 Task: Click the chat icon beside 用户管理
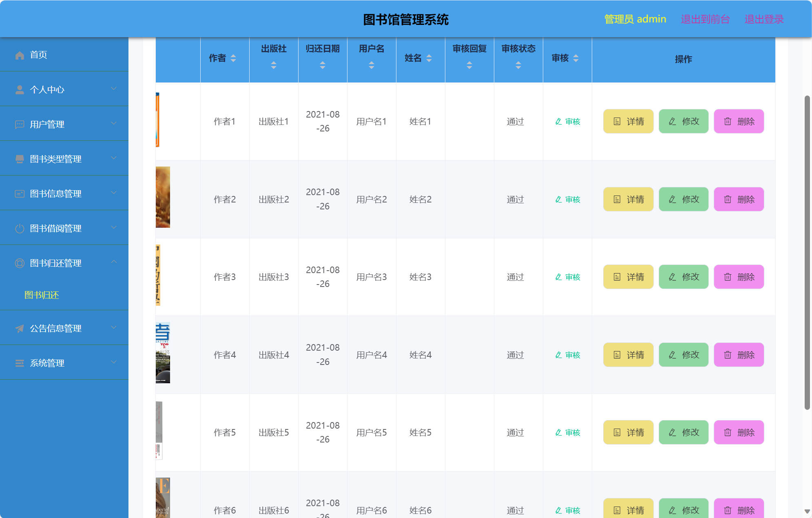click(19, 124)
